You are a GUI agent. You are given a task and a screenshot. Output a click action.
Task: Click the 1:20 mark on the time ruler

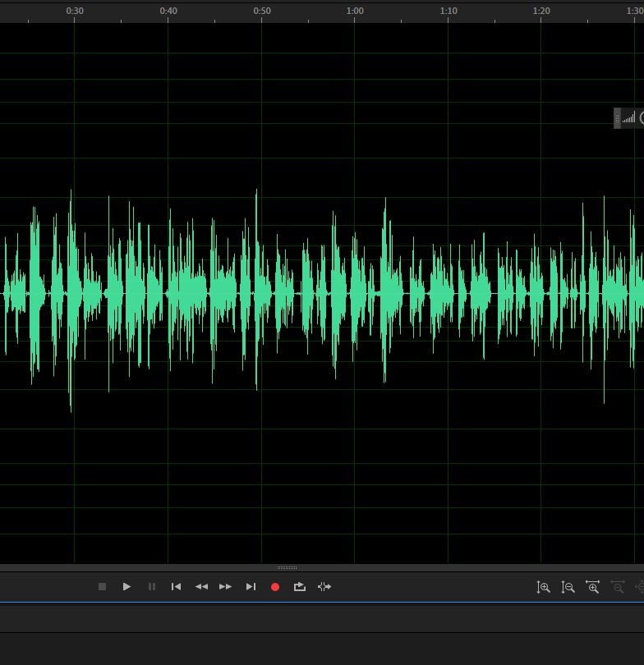tap(541, 11)
